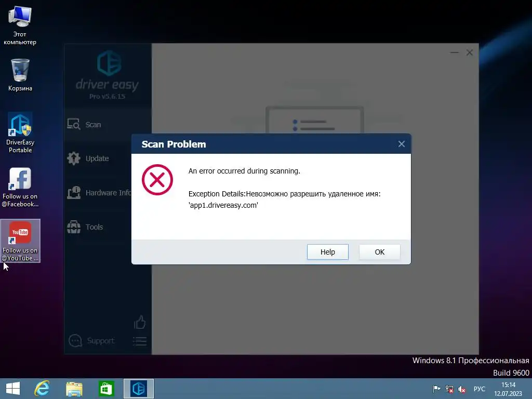This screenshot has height=399, width=532.
Task: Click the network status tray icon
Action: click(x=449, y=389)
